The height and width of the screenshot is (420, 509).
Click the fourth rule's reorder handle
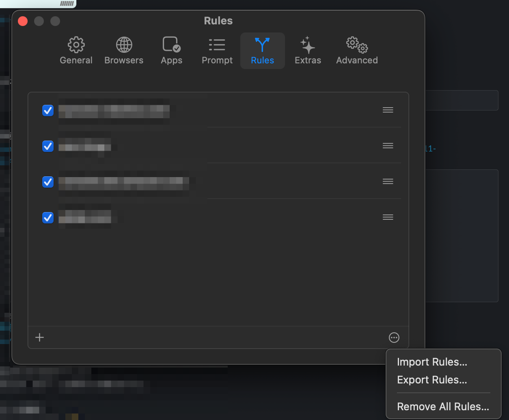388,217
